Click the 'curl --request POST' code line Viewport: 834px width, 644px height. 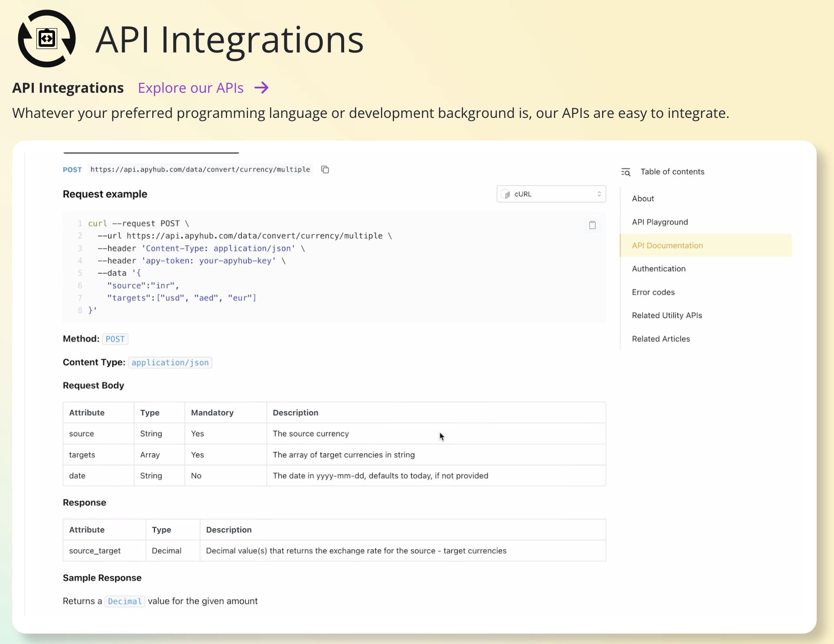tap(139, 224)
